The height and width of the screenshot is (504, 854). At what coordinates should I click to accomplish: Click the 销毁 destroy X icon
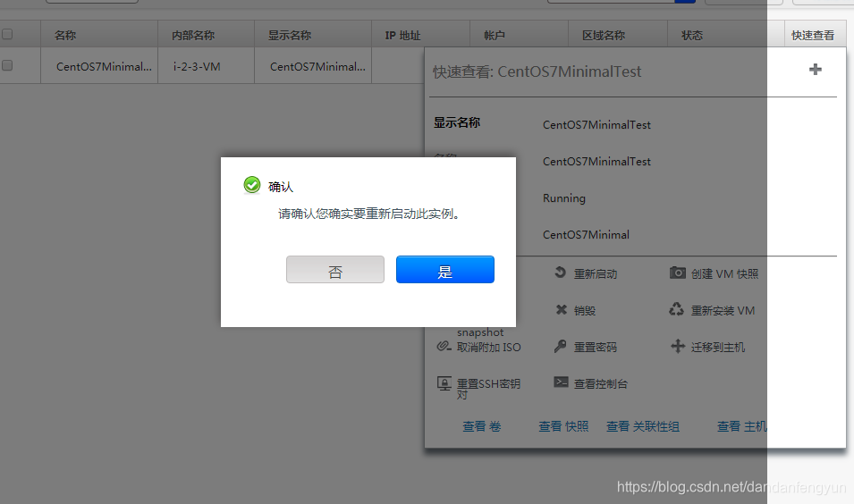[561, 310]
